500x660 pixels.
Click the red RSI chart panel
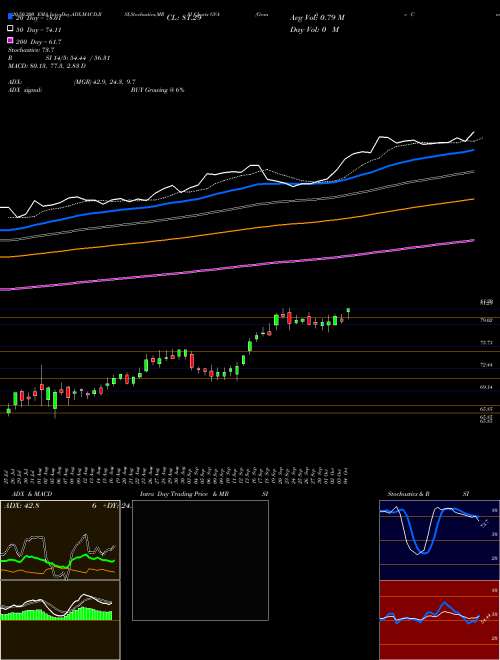[x=439, y=620]
